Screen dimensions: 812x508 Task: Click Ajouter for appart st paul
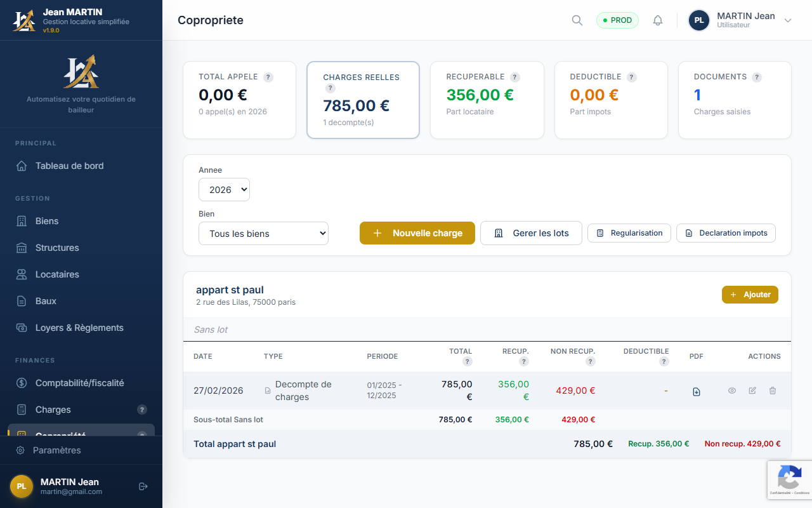(x=749, y=295)
